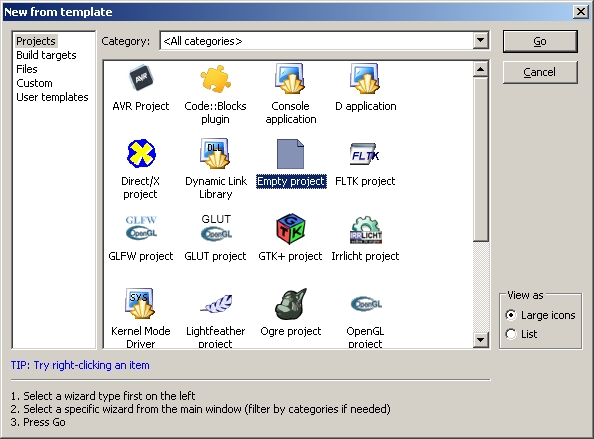This screenshot has height=439, width=594.
Task: Click the template list scroll down arrow
Action: pyautogui.click(x=481, y=339)
